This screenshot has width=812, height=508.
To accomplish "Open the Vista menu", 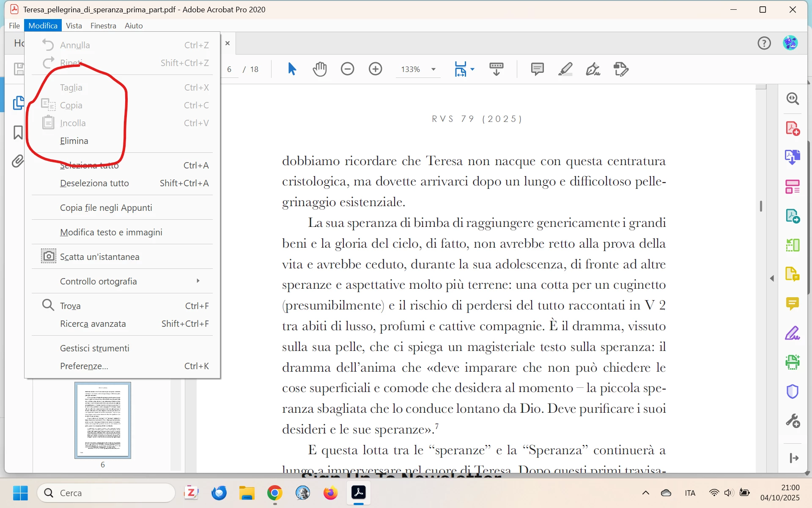I will pos(74,26).
